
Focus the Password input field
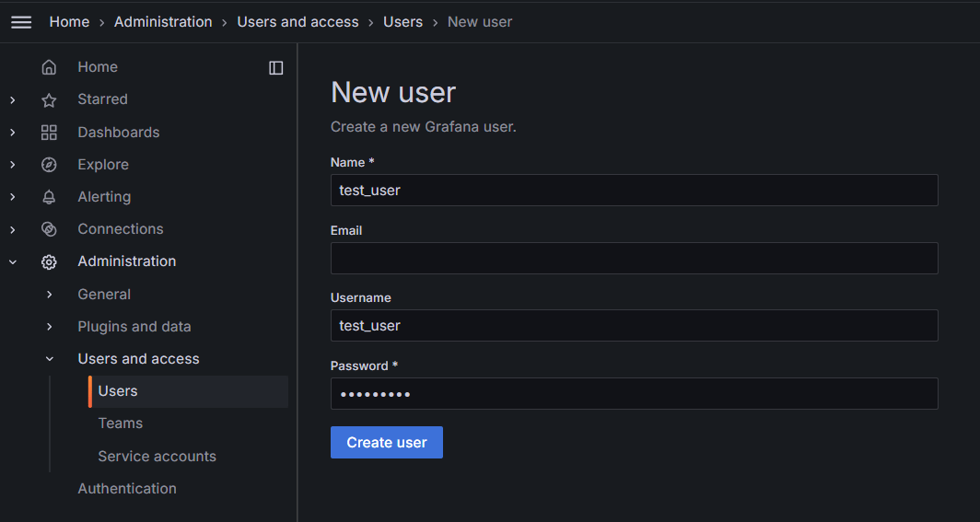634,394
